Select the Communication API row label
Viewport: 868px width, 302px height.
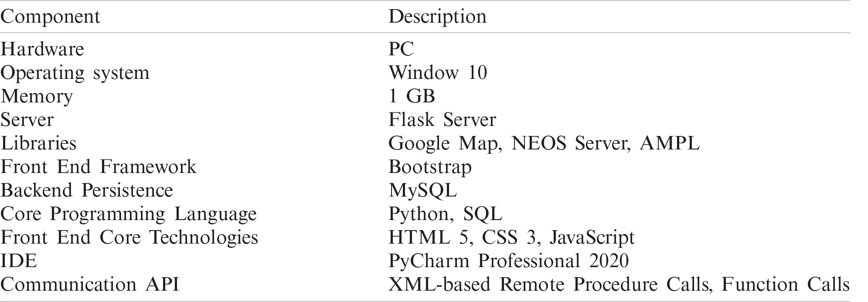click(90, 284)
